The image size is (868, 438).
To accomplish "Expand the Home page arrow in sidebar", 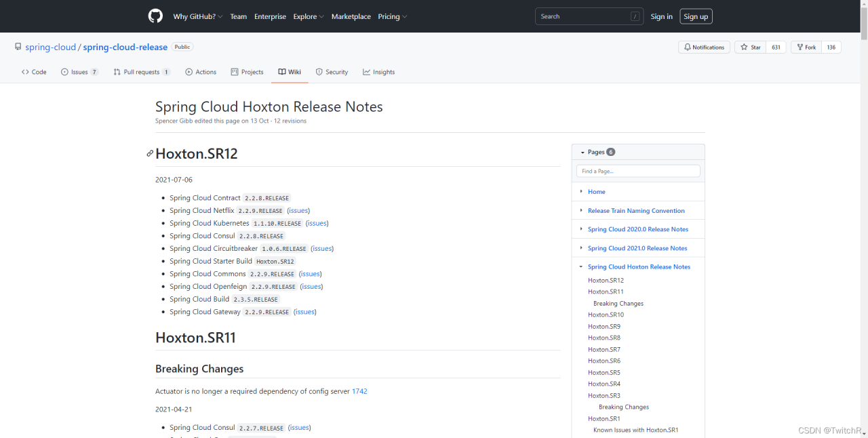I will (582, 192).
